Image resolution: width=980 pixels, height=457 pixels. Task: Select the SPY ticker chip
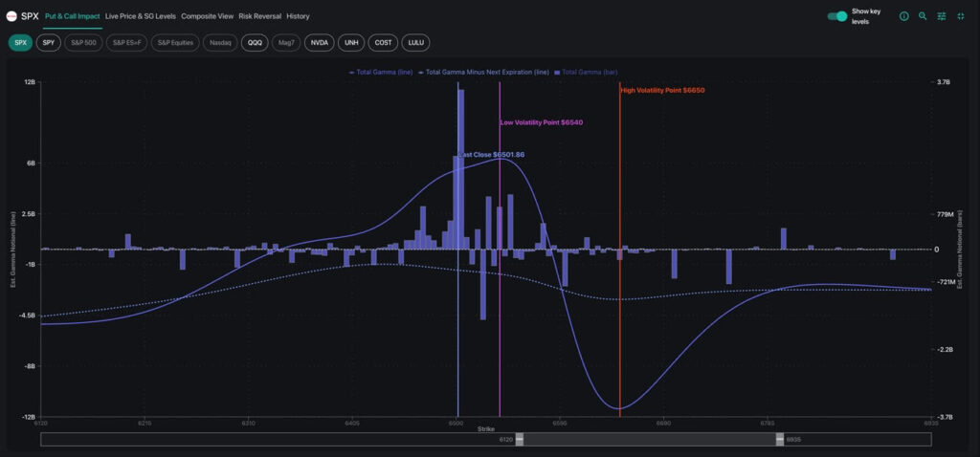point(49,43)
